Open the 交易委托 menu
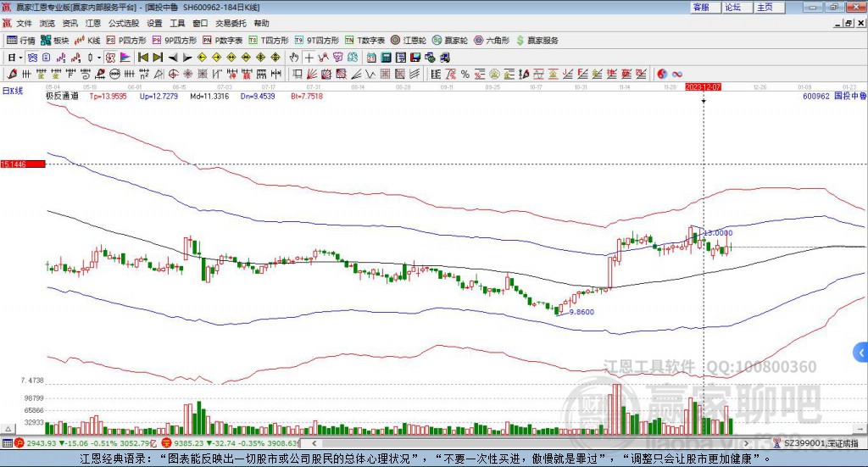 (x=231, y=23)
